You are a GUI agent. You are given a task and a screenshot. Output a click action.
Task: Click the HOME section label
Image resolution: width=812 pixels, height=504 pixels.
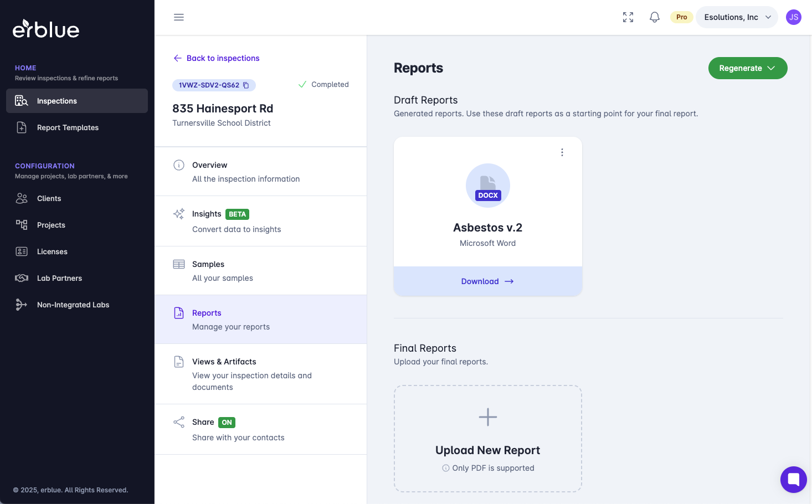point(25,68)
